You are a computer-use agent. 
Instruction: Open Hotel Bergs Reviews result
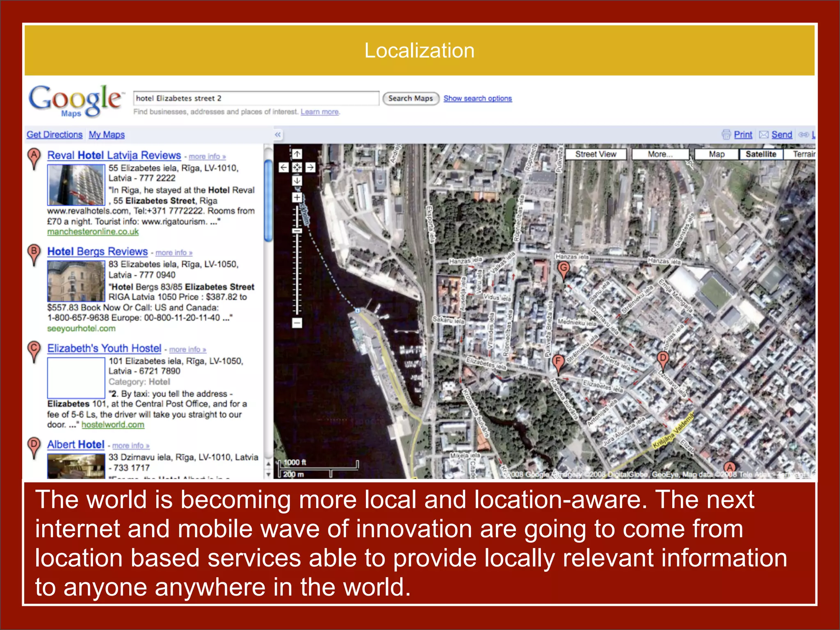(97, 251)
